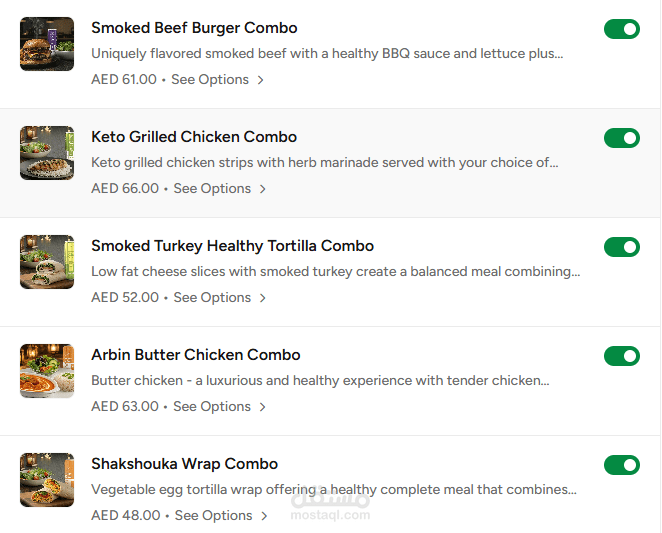
Task: Open options arrow for Smoked Turkey Tortilla
Action: point(263,298)
